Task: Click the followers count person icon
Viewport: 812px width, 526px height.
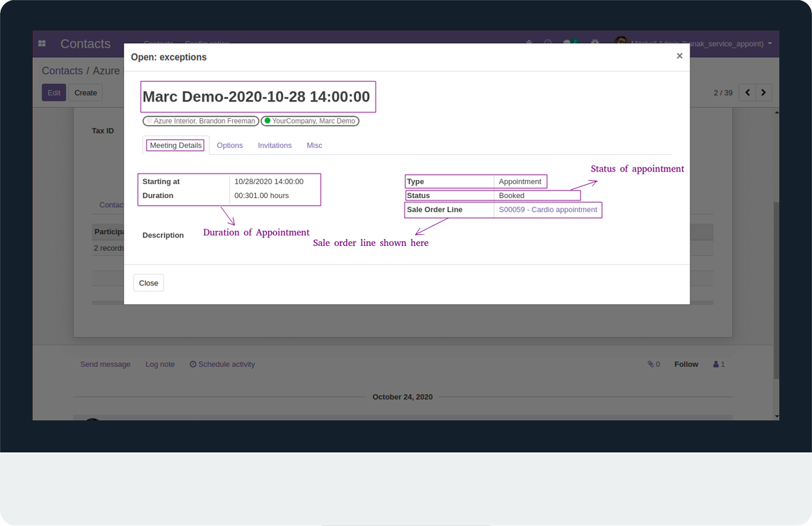Action: 719,365
